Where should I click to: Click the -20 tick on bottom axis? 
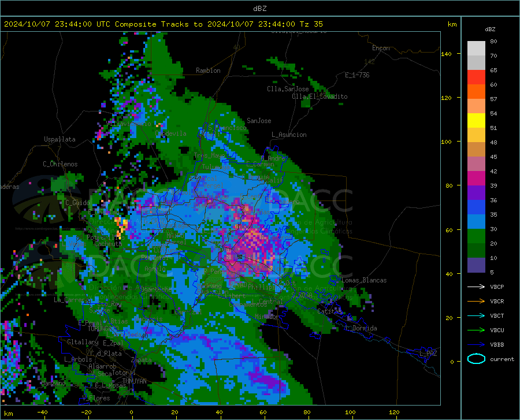[86, 412]
